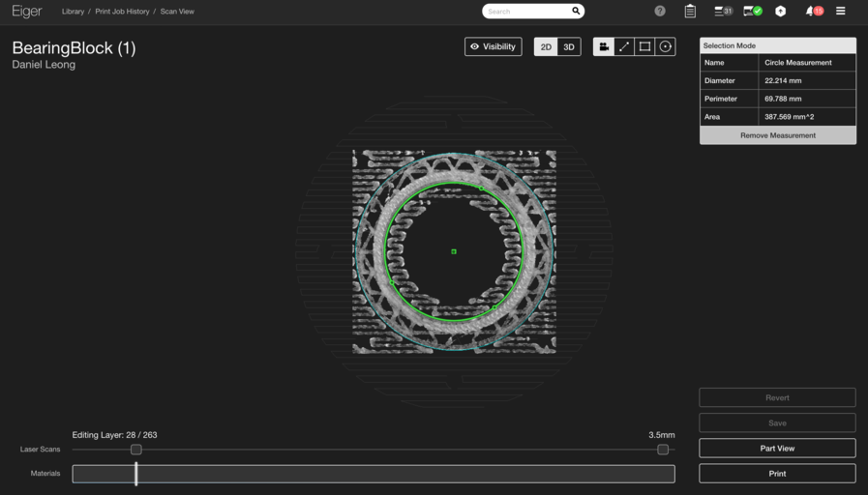Image resolution: width=868 pixels, height=495 pixels.
Task: Navigate to Print Job History breadcrumb
Action: (x=122, y=12)
